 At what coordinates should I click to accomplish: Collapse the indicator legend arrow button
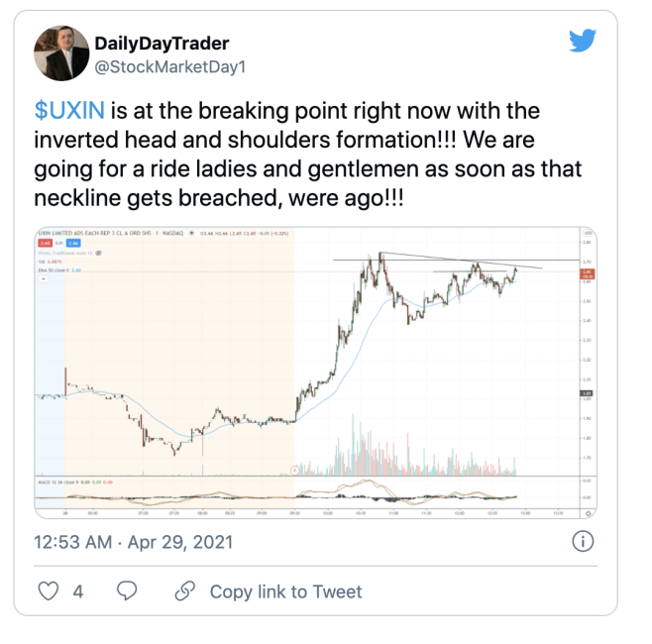click(44, 279)
